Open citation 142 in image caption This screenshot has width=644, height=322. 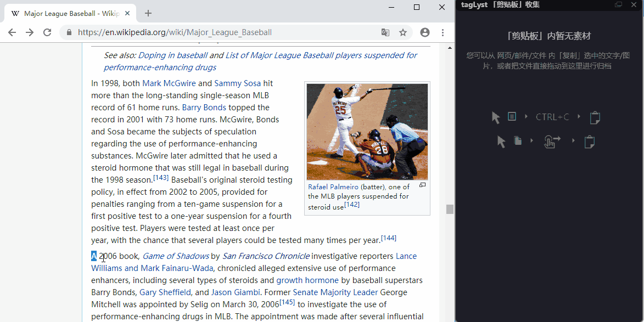(x=351, y=204)
